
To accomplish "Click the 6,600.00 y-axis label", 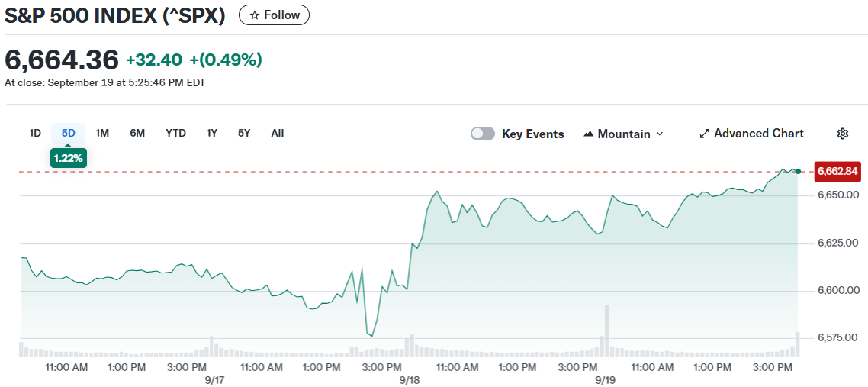I will [838, 290].
